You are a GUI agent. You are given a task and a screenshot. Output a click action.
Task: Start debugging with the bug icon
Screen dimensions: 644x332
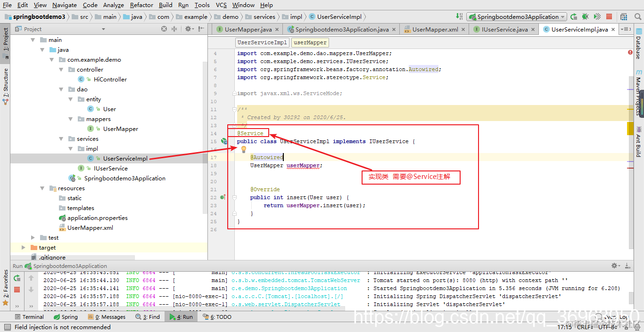[586, 16]
